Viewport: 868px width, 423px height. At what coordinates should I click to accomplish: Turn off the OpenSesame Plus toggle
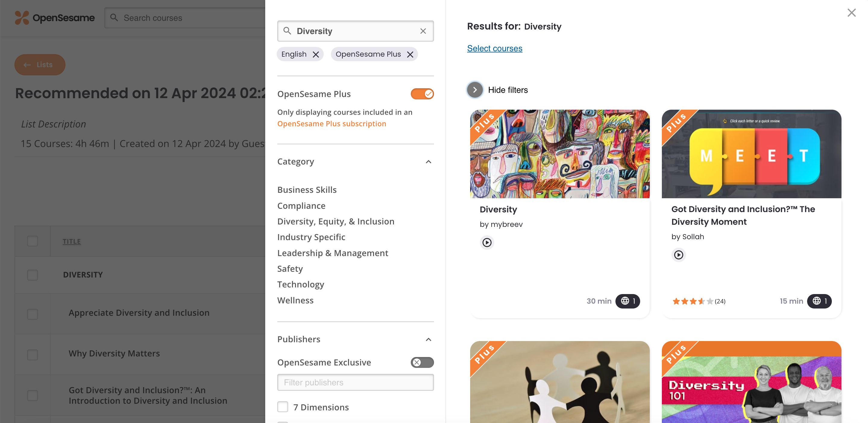pyautogui.click(x=422, y=94)
